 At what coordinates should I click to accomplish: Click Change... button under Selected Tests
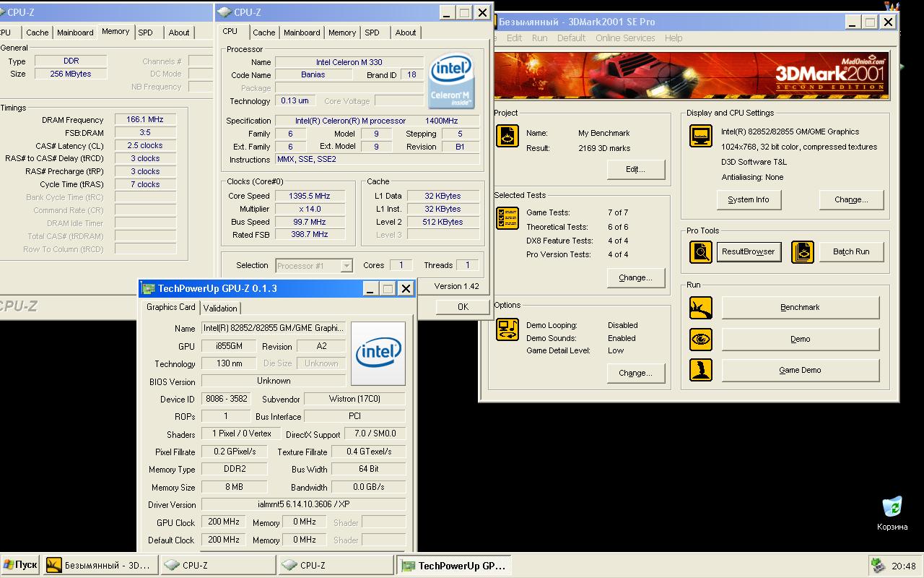(x=635, y=277)
